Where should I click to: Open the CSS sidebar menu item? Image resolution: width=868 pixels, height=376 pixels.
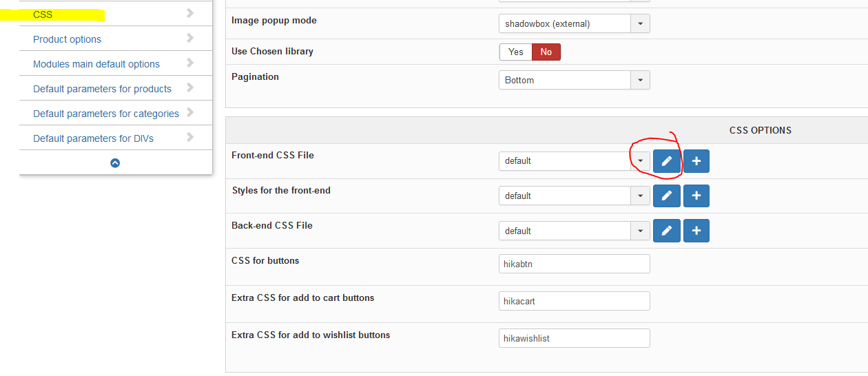[x=43, y=14]
